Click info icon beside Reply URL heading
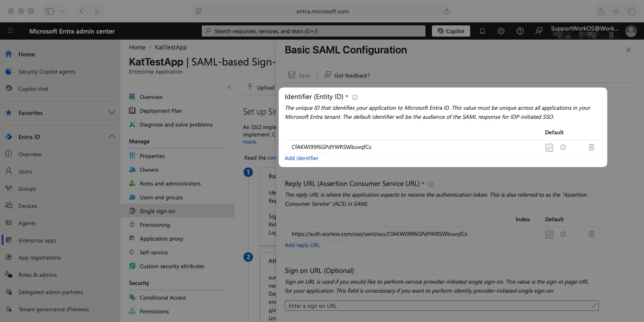Screen dimensions: 644x322 pos(431,184)
